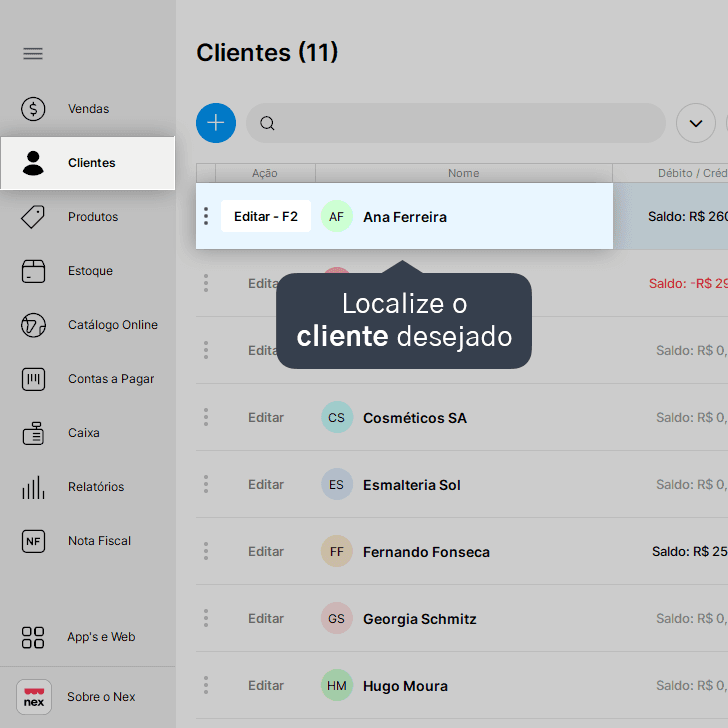
Task: Click the App's e Web grid icon
Action: pyautogui.click(x=33, y=637)
